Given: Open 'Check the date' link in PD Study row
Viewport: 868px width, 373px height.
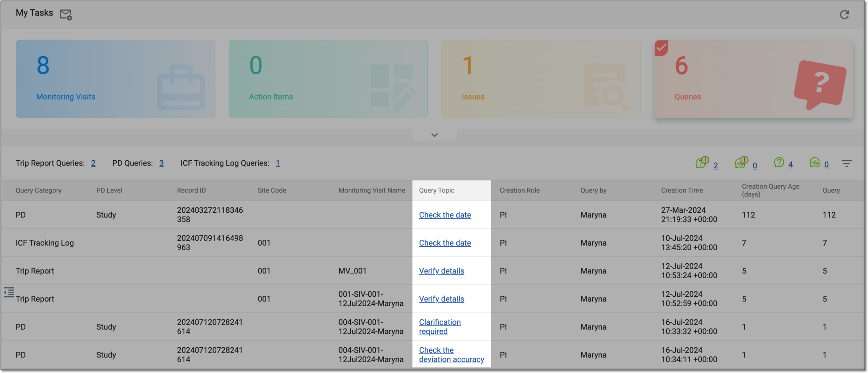Looking at the screenshot, I should (x=445, y=215).
